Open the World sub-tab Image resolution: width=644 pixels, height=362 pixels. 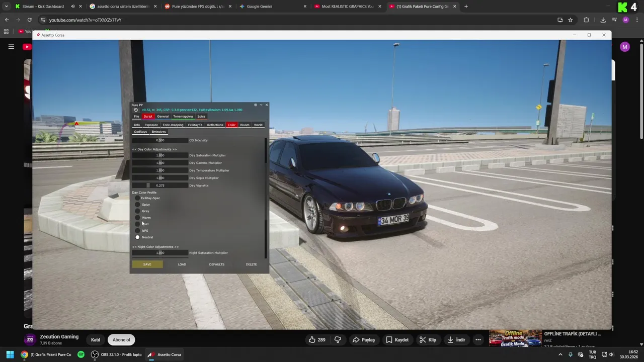[258, 125]
